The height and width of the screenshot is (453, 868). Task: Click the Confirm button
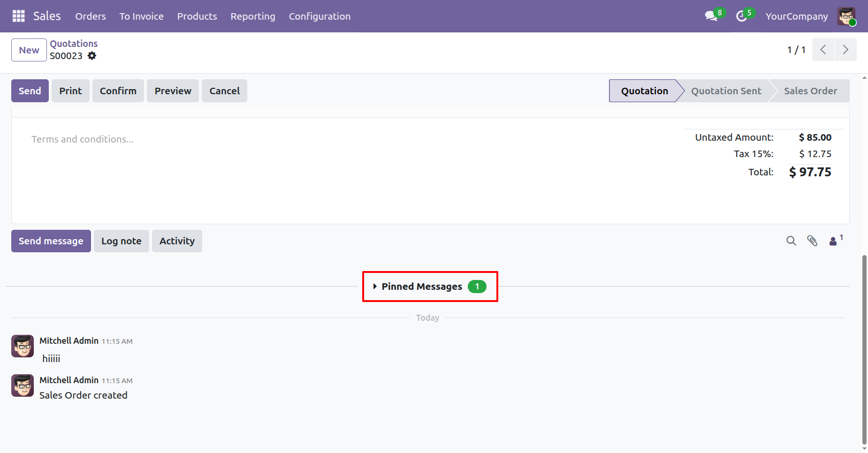(118, 91)
